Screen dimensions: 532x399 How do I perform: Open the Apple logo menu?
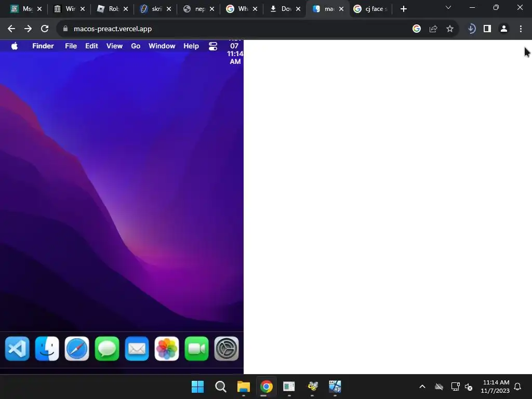[x=15, y=46]
